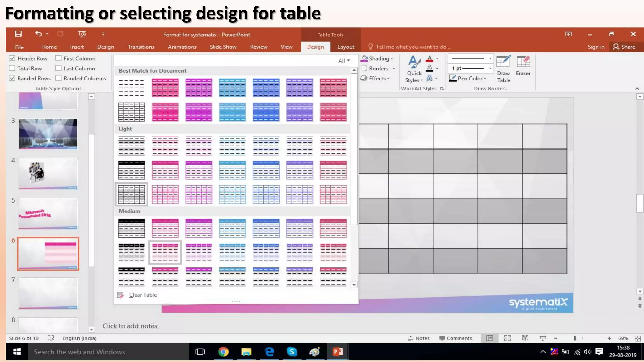Viewport: 644px width, 362px height.
Task: Collapse the ribbon with the arrow
Action: pyautogui.click(x=637, y=89)
